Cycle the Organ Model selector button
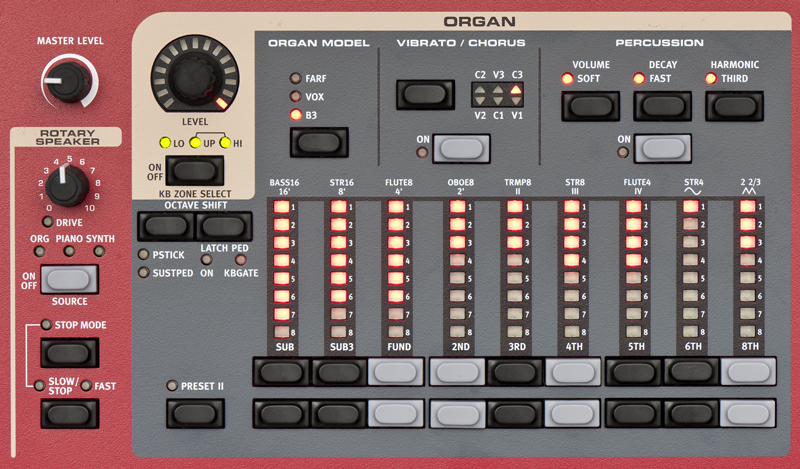The image size is (800, 469). click(319, 142)
